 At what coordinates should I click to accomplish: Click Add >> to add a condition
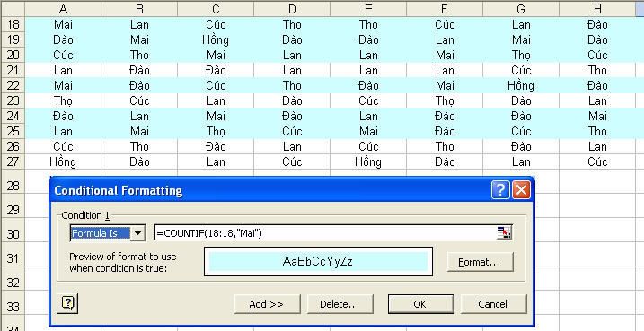pyautogui.click(x=267, y=304)
